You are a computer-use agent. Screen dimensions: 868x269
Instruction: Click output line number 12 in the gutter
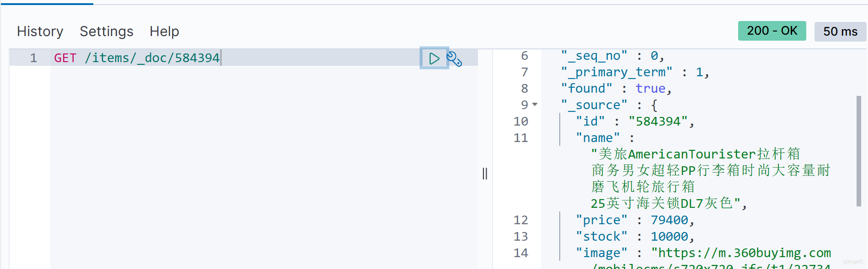coord(520,220)
